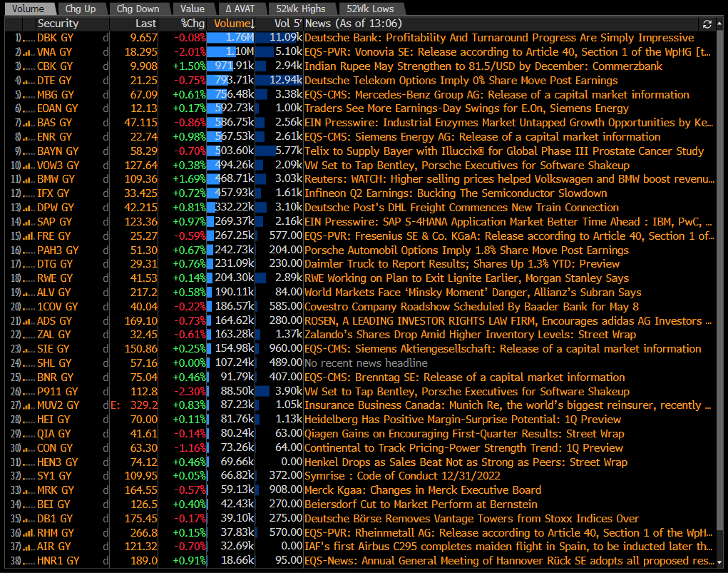Open the Hannover Rück annual meeting headline
The height and width of the screenshot is (573, 728).
tap(509, 562)
